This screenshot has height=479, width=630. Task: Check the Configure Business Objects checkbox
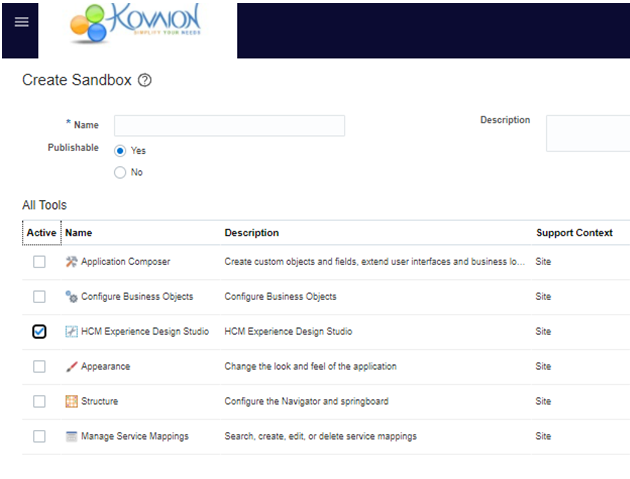click(x=39, y=297)
